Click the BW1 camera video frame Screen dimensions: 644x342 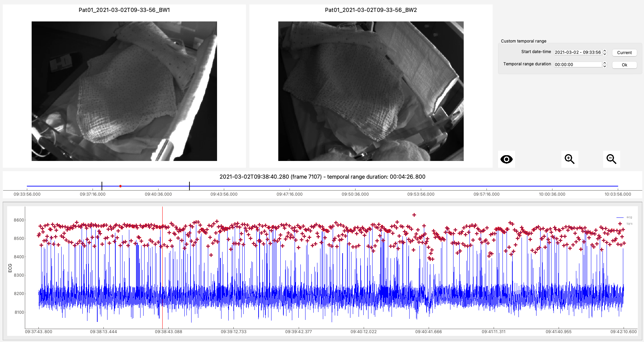pyautogui.click(x=124, y=91)
